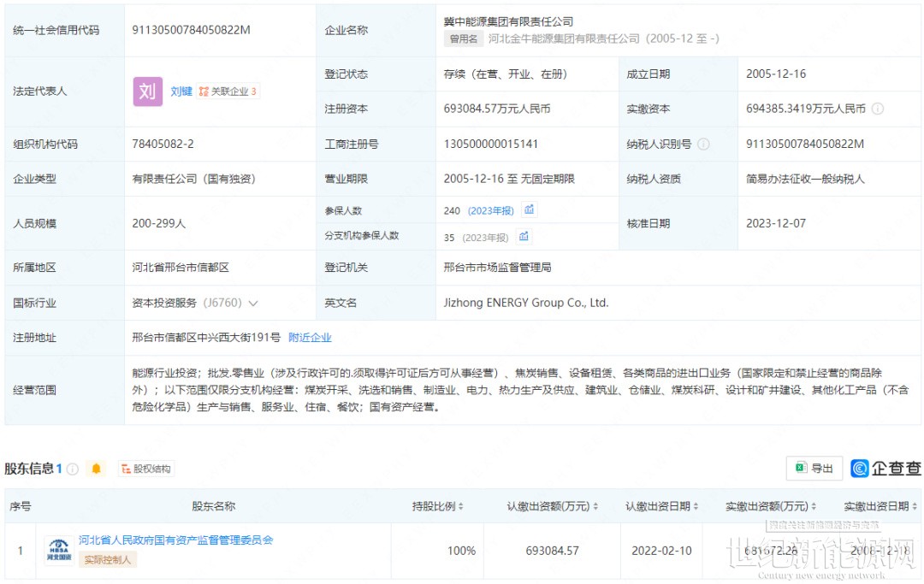Click the info icon beside 纳税人识别号

(703, 145)
